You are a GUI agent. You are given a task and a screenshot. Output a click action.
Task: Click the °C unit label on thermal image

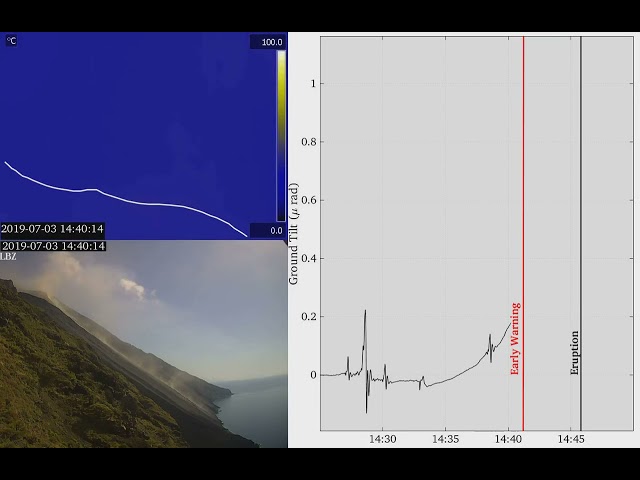click(x=11, y=41)
